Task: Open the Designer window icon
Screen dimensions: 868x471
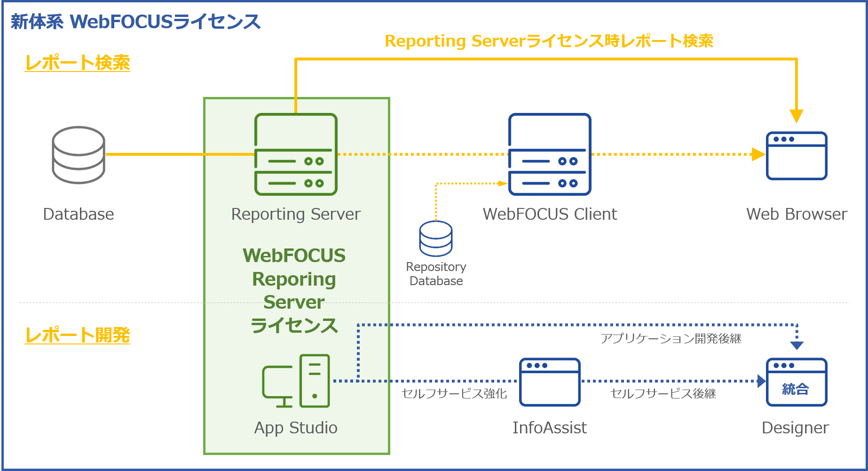Action: (797, 383)
